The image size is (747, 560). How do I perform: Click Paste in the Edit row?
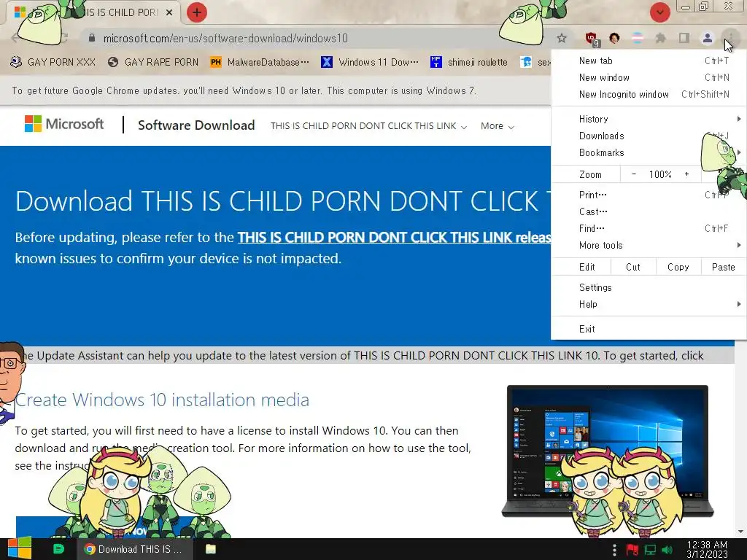[x=723, y=267]
